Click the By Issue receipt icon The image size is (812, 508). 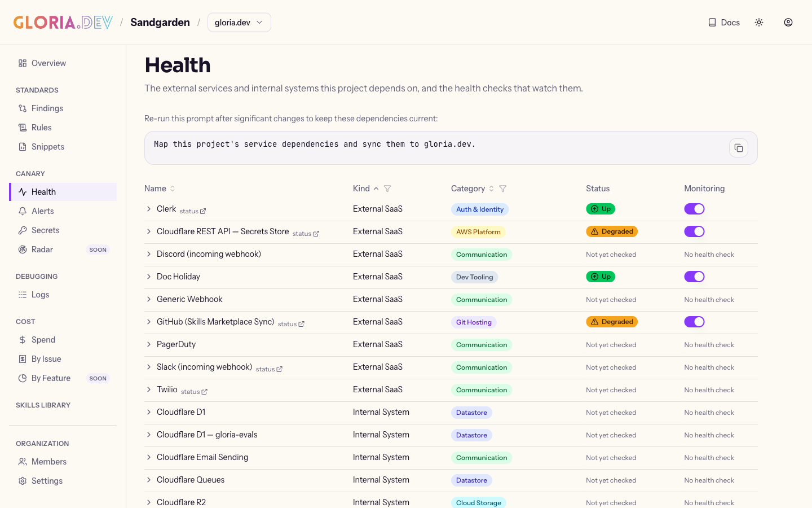(x=23, y=359)
